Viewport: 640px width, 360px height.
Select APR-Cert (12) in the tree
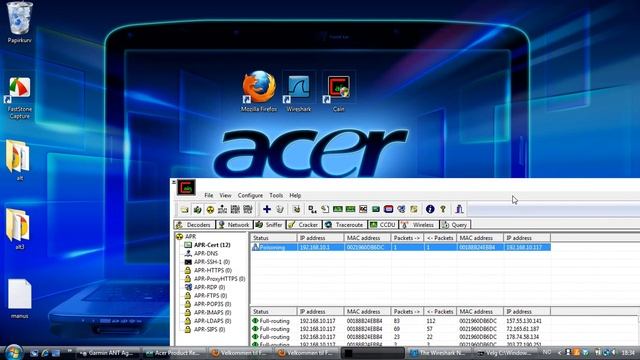click(x=207, y=245)
